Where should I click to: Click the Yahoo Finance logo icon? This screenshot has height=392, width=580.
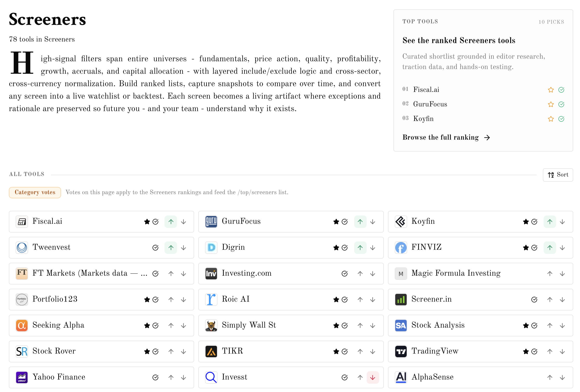point(22,377)
